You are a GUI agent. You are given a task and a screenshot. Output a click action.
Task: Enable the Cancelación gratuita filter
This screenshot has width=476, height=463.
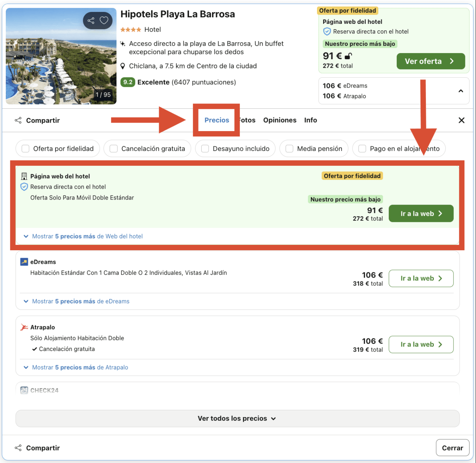click(114, 149)
